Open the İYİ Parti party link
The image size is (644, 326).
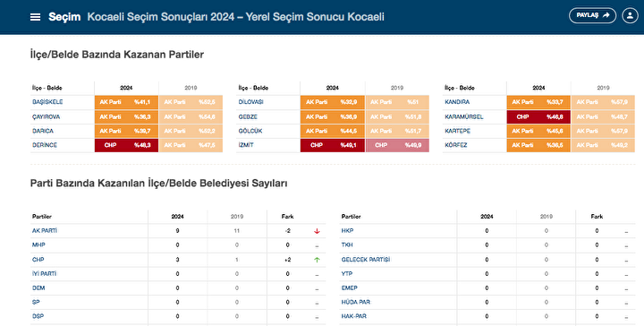(45, 274)
